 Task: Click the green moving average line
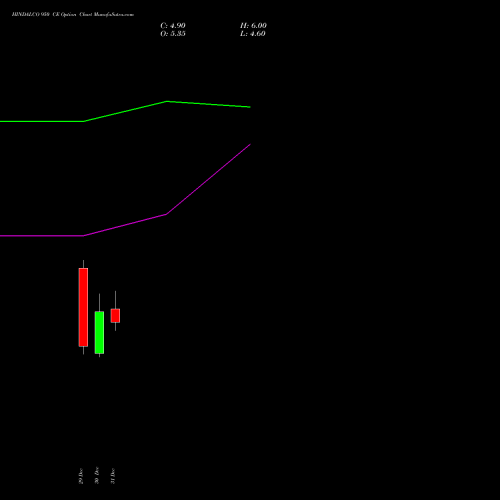point(125,111)
